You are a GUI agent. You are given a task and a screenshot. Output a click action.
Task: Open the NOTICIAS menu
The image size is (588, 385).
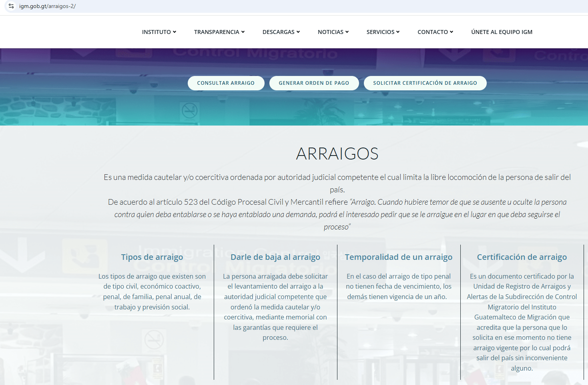[x=333, y=32]
